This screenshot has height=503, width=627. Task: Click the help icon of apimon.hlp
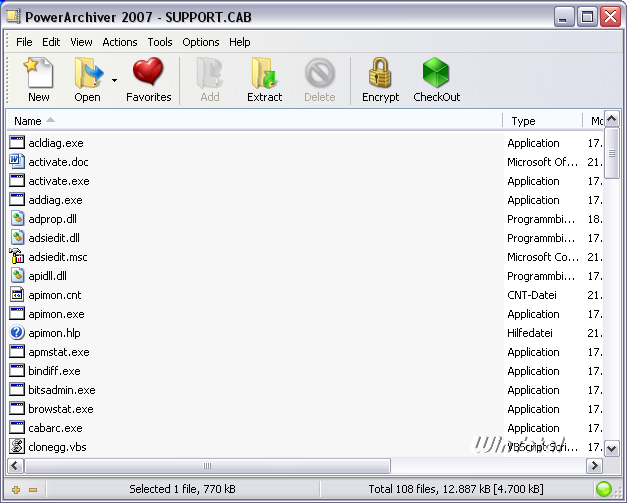(x=17, y=333)
